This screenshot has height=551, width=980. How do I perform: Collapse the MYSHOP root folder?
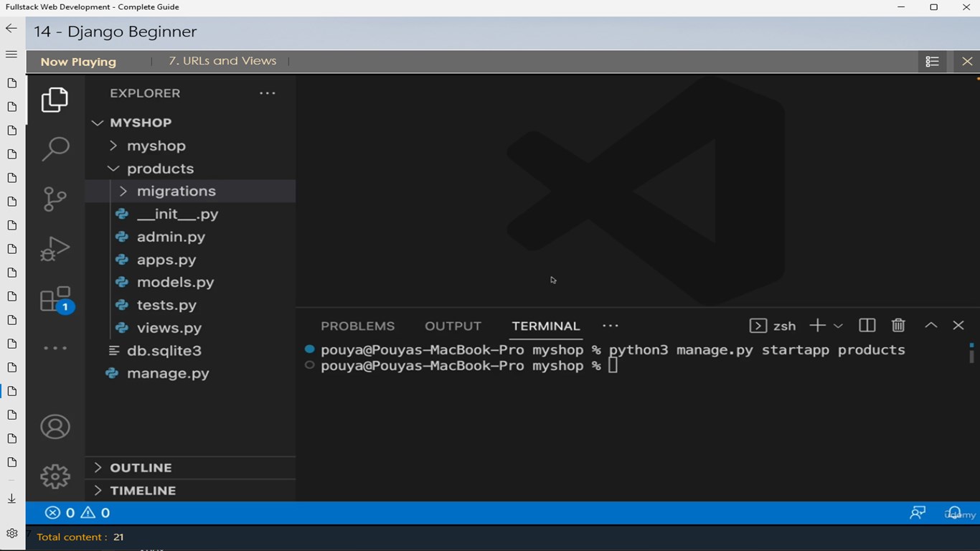(x=141, y=123)
